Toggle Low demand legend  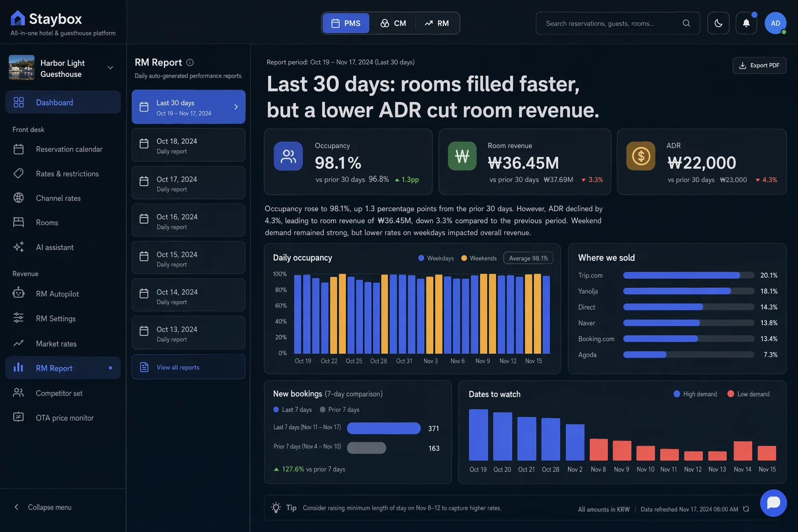pyautogui.click(x=749, y=394)
